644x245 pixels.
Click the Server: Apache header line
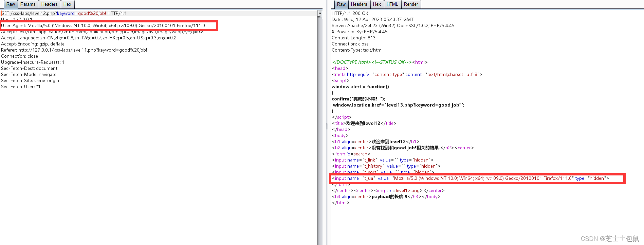pos(393,26)
